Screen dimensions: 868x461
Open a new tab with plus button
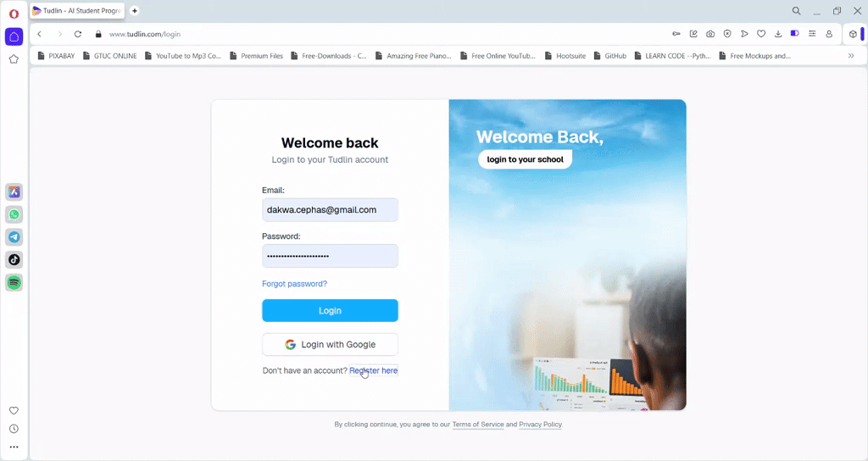point(135,10)
